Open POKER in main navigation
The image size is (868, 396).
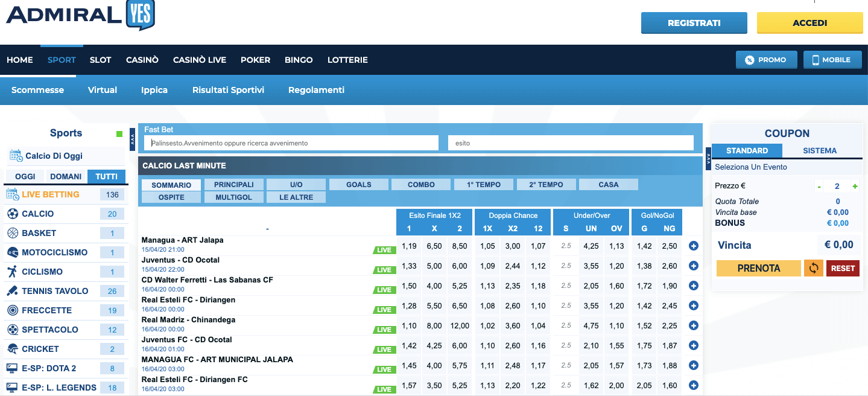coord(255,60)
